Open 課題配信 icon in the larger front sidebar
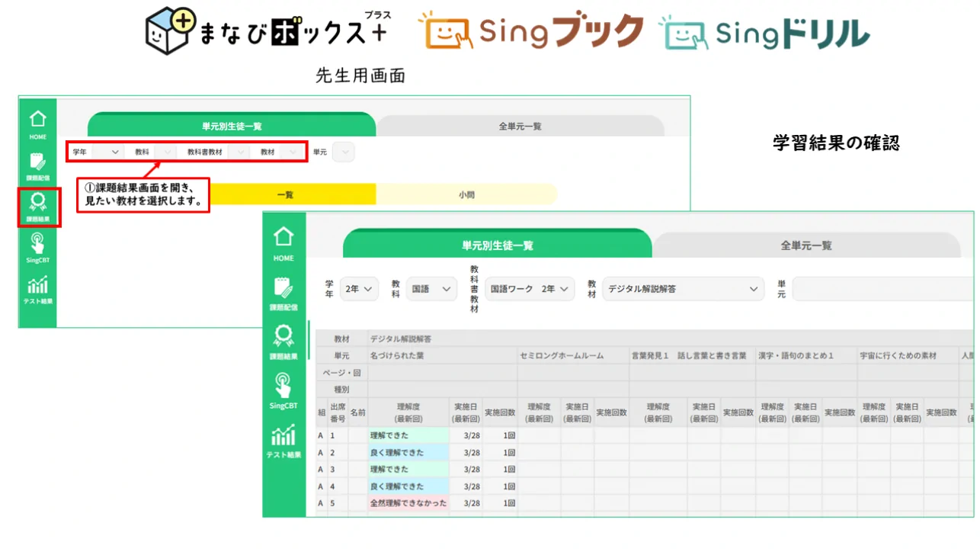Screen dimensions: 980x552 pyautogui.click(x=283, y=292)
